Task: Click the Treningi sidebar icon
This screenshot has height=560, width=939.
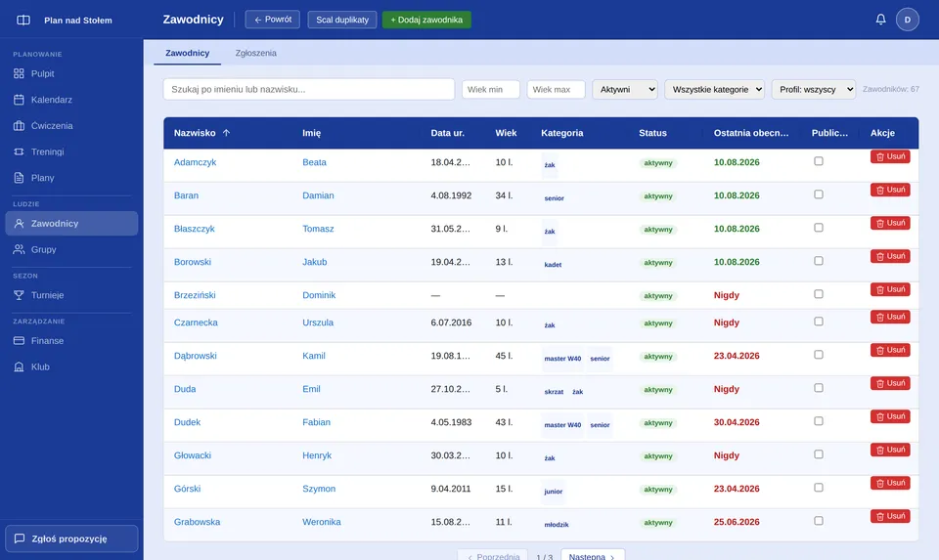Action: point(20,151)
